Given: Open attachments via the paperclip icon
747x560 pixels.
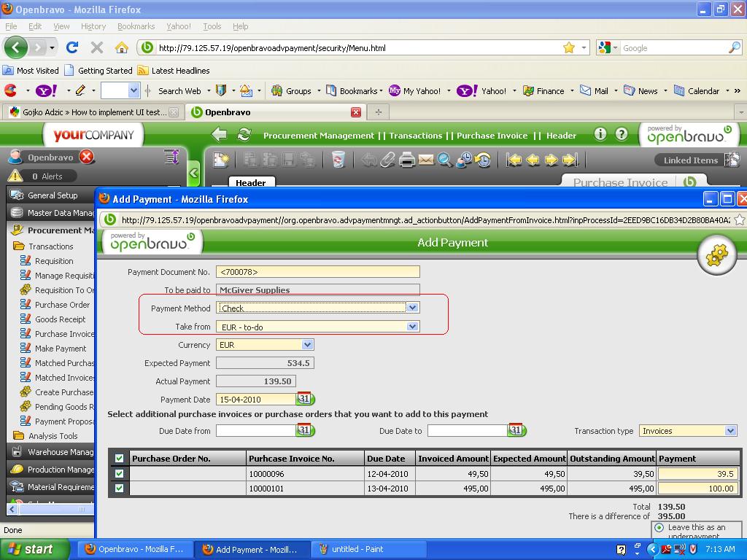Looking at the screenshot, I should point(388,160).
